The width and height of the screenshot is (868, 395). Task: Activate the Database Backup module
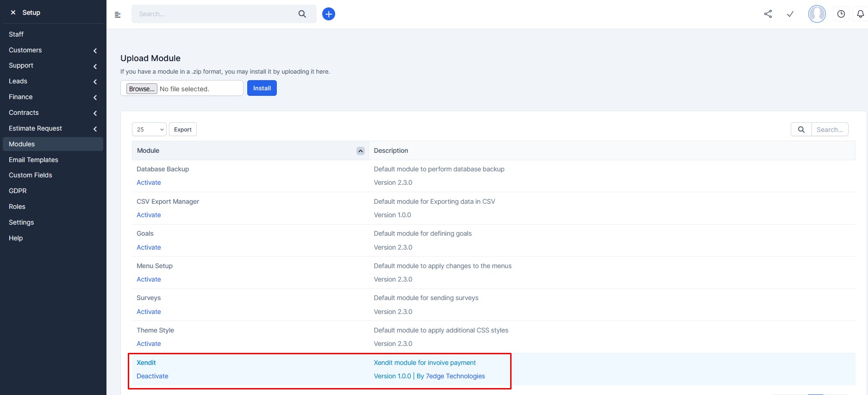[x=149, y=182]
